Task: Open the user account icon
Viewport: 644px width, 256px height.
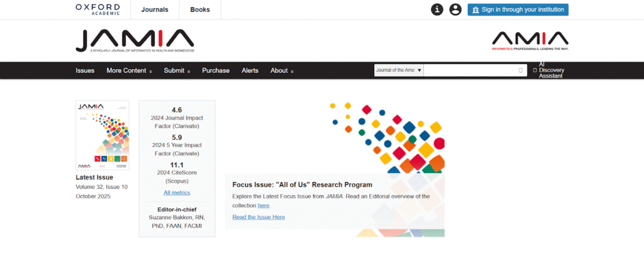Action: click(x=455, y=9)
